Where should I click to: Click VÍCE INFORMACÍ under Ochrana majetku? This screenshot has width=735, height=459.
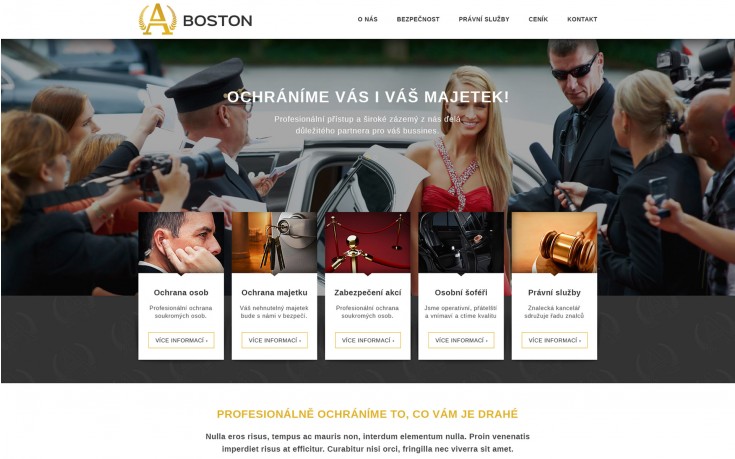[274, 340]
